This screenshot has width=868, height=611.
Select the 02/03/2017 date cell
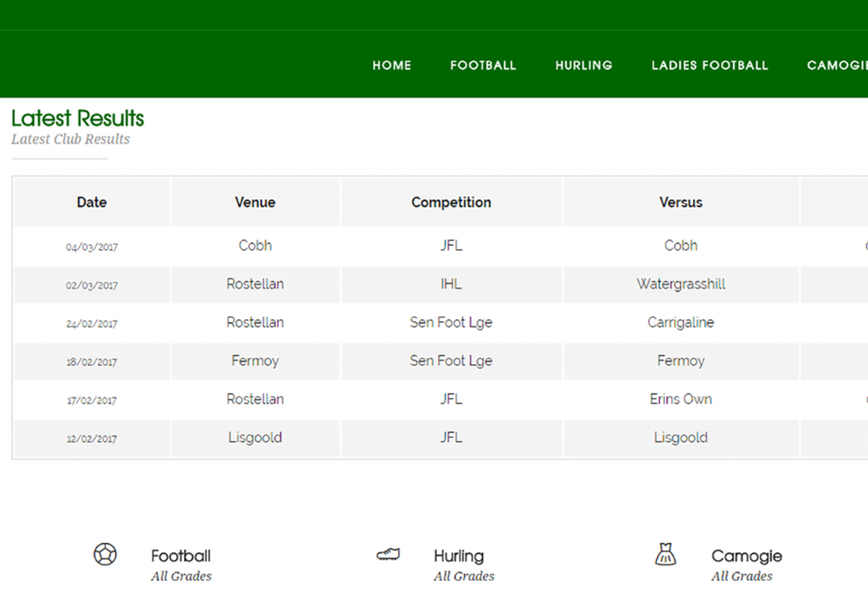92,285
